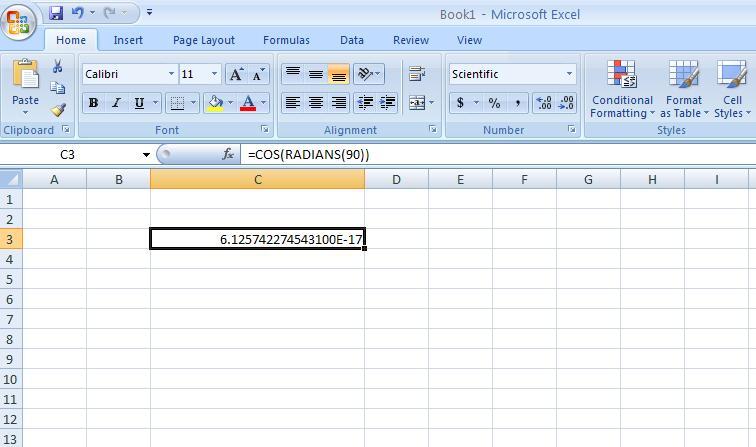Open underline style dropdown arrow
Image resolution: width=756 pixels, height=447 pixels.
click(155, 103)
